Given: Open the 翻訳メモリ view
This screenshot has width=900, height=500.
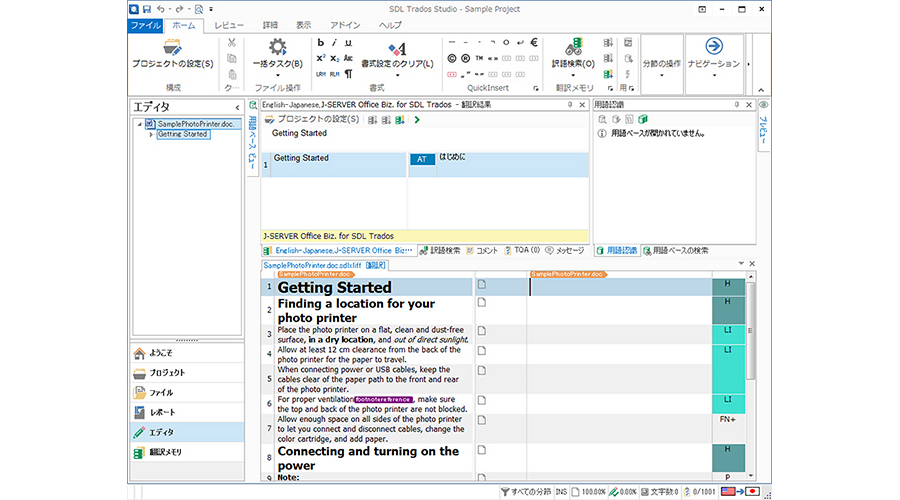Looking at the screenshot, I should coord(187,452).
